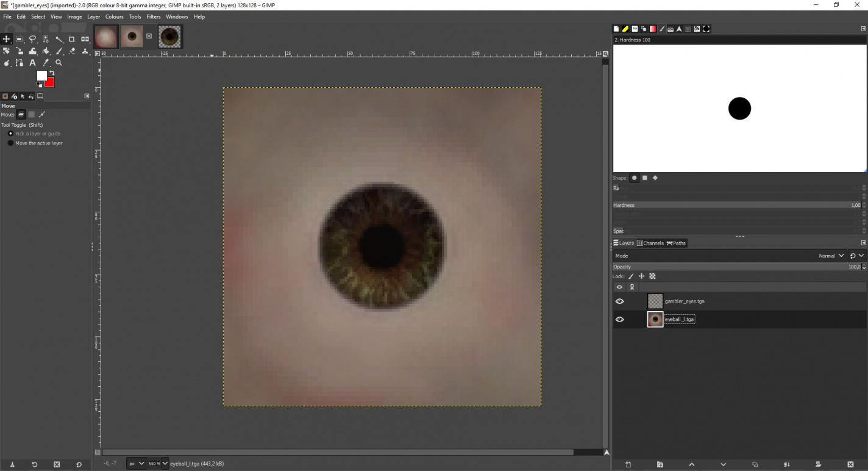Select the Bucket Fill tool
This screenshot has width=868, height=471.
[46, 51]
